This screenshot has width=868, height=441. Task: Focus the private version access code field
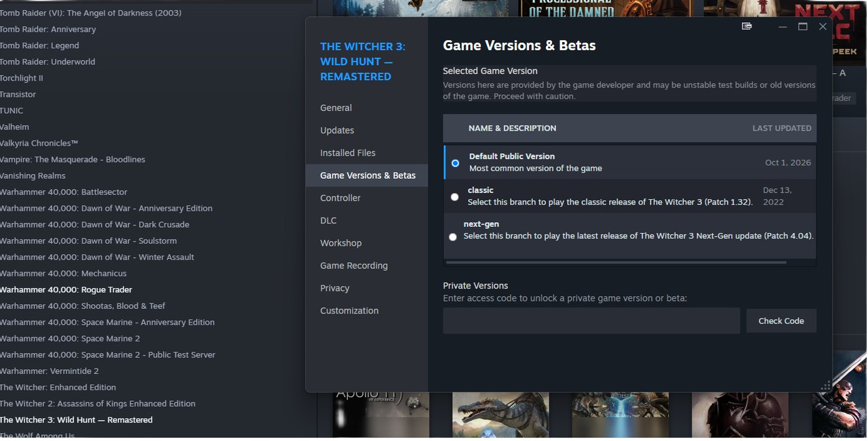[x=591, y=321]
